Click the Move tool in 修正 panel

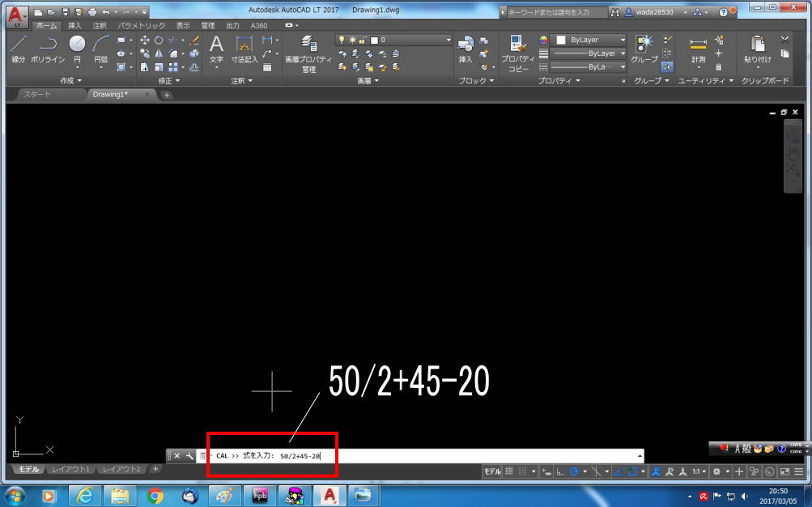point(145,40)
